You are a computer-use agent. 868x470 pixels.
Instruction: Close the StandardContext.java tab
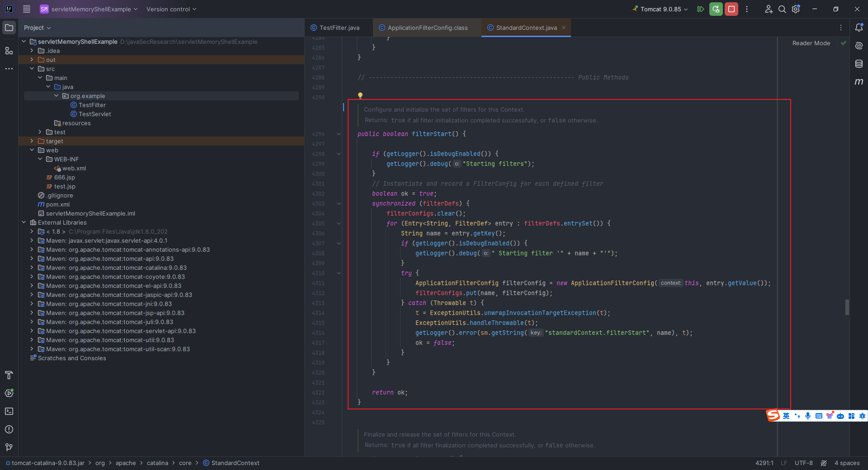tap(564, 28)
